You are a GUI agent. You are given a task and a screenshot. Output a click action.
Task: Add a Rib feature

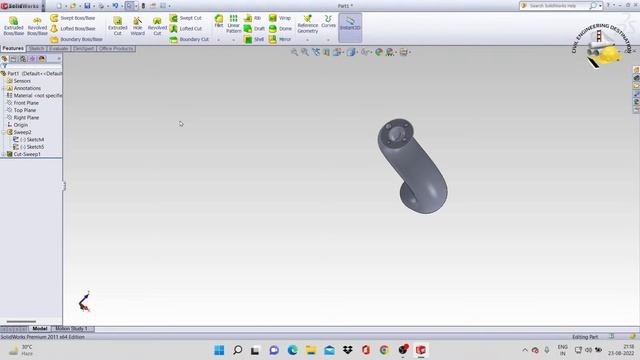tap(253, 18)
